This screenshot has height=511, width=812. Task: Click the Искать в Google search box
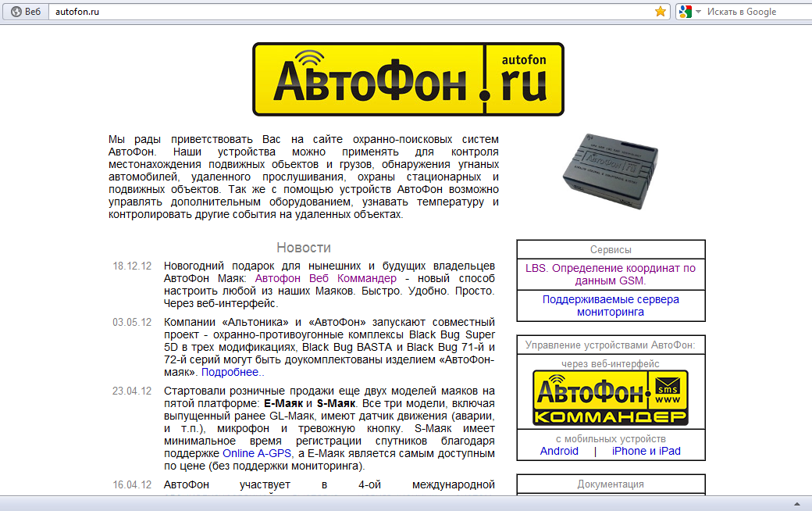753,12
